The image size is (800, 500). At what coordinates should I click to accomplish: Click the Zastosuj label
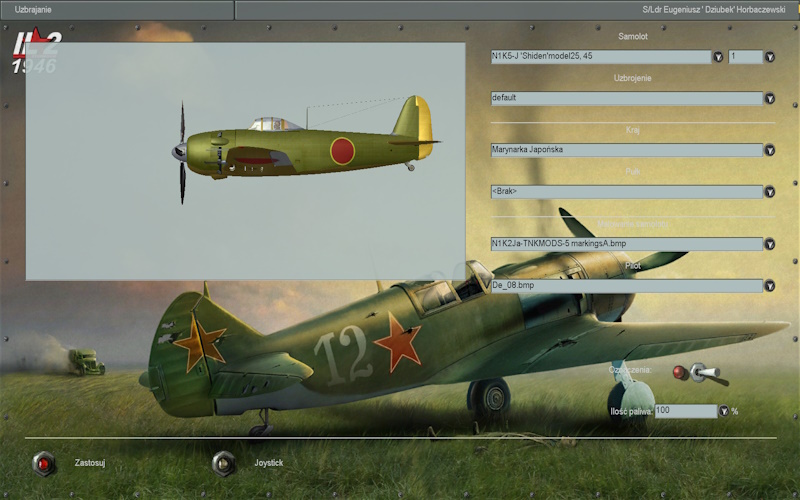90,463
